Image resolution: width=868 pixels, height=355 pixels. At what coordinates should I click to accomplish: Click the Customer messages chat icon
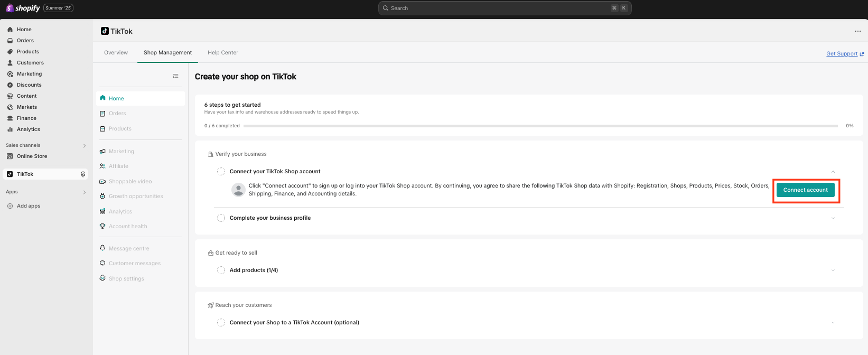[x=102, y=263]
